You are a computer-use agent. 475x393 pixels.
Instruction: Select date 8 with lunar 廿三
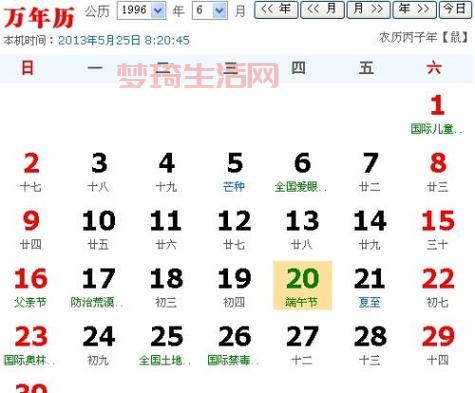[438, 172]
